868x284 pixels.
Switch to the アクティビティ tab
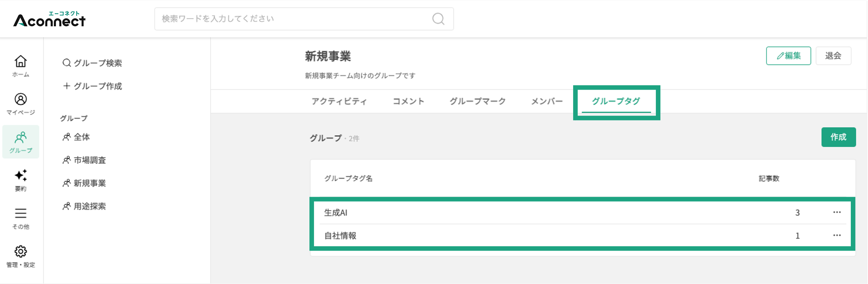coord(339,101)
